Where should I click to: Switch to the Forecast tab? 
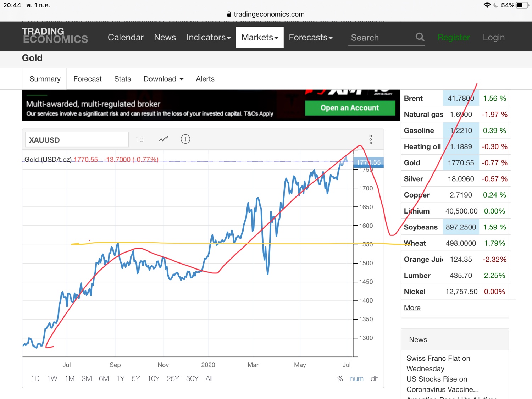coord(88,79)
